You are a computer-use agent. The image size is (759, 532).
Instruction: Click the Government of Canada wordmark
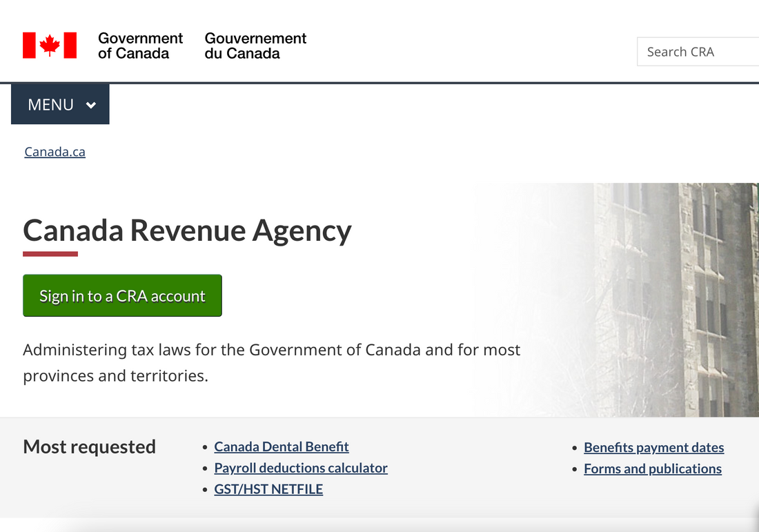click(140, 46)
